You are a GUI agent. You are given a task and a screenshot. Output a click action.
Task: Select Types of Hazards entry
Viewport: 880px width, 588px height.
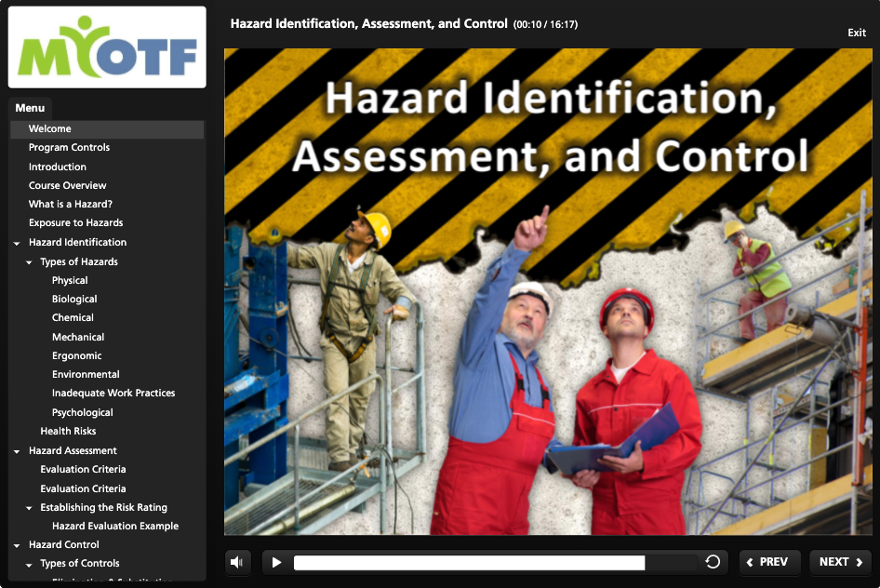click(79, 261)
